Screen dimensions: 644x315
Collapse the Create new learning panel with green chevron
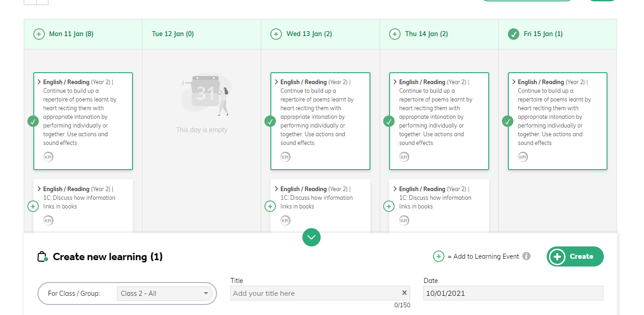311,237
